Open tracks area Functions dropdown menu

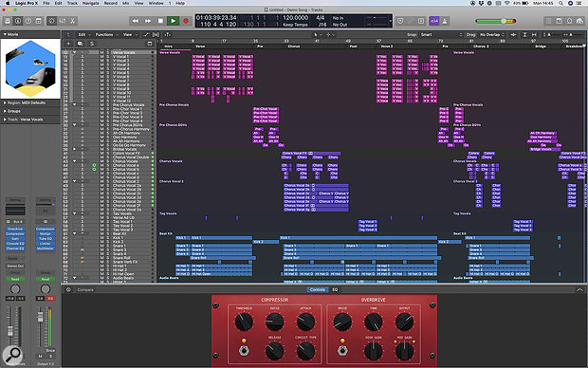(x=106, y=34)
